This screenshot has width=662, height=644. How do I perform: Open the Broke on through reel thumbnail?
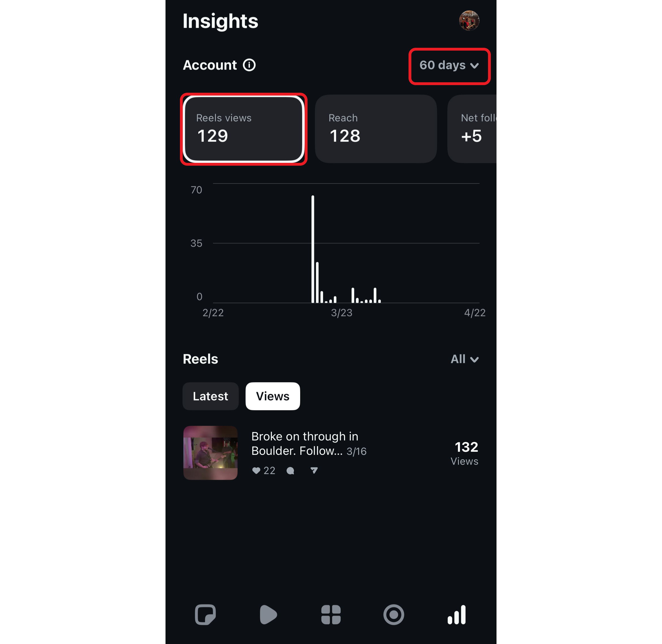210,453
